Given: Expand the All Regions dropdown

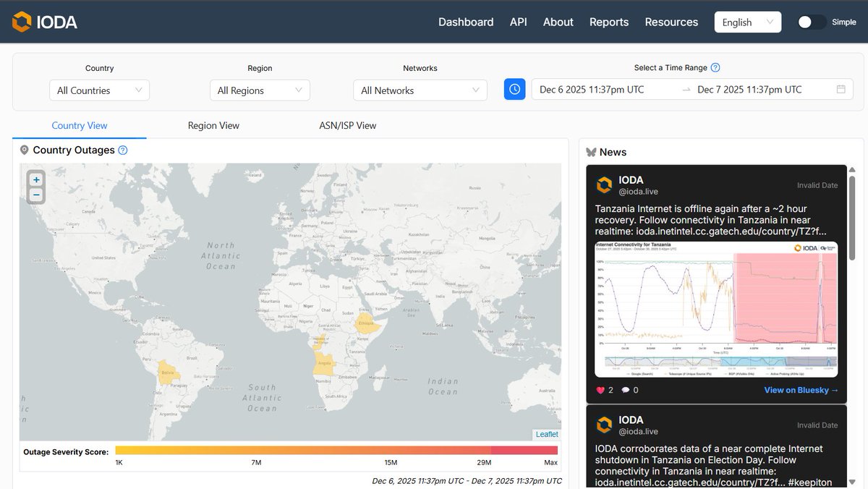Looking at the screenshot, I should pos(260,90).
